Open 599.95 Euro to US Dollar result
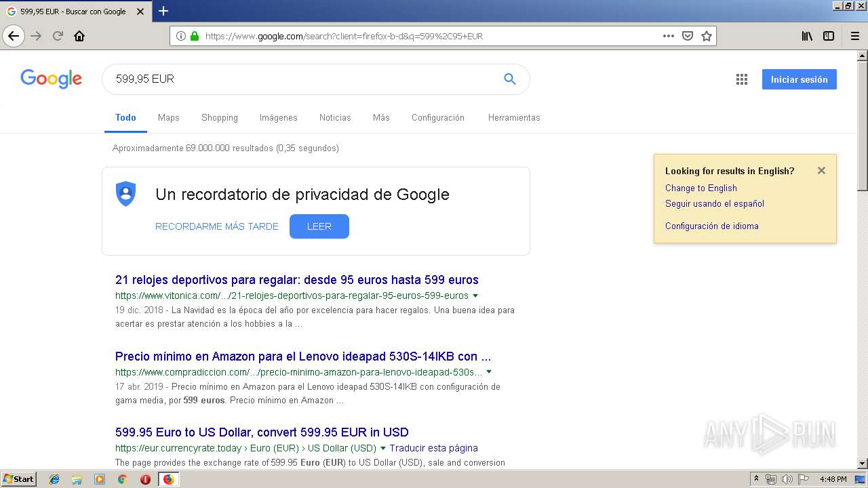This screenshot has height=488, width=868. (262, 432)
